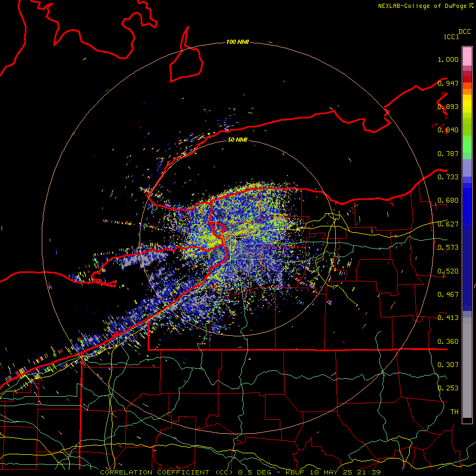Click the 0.520 scale value
Image resolution: width=476 pixels, height=476 pixels.
coord(448,271)
